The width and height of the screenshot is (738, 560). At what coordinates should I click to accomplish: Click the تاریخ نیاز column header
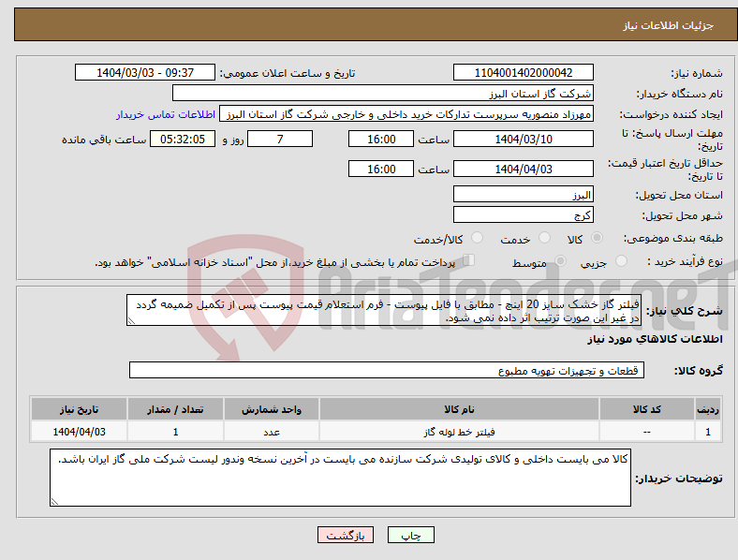tap(79, 409)
